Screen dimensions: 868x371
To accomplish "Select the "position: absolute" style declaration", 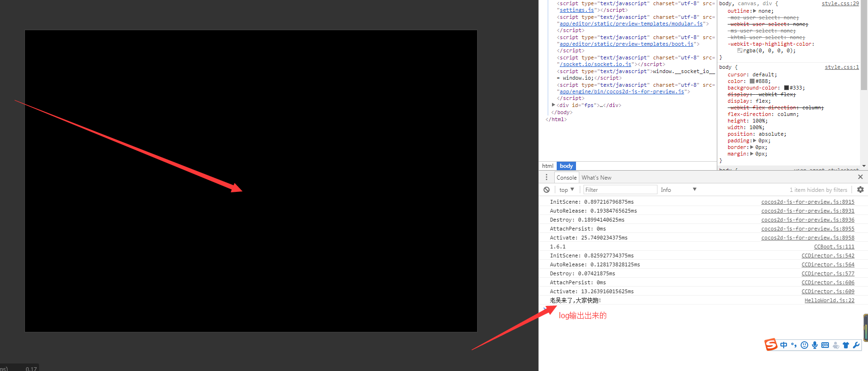I will pos(757,134).
